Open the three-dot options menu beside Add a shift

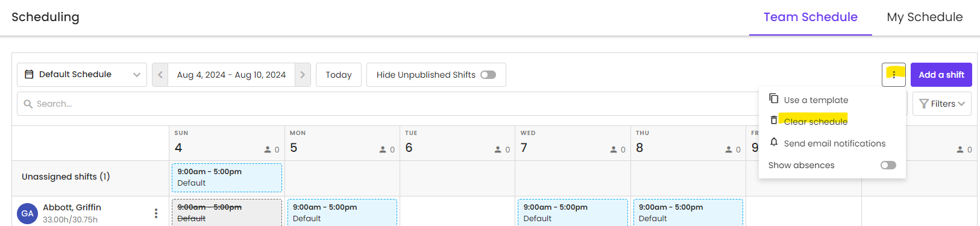893,75
